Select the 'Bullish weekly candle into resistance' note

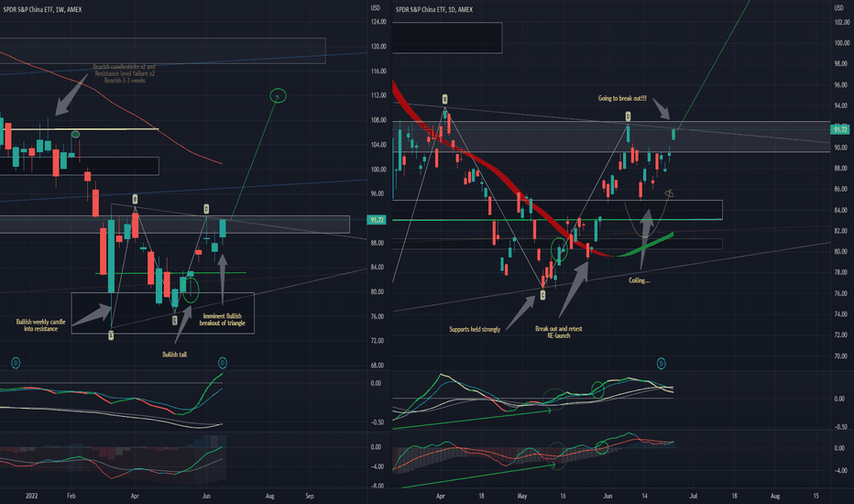point(41,325)
